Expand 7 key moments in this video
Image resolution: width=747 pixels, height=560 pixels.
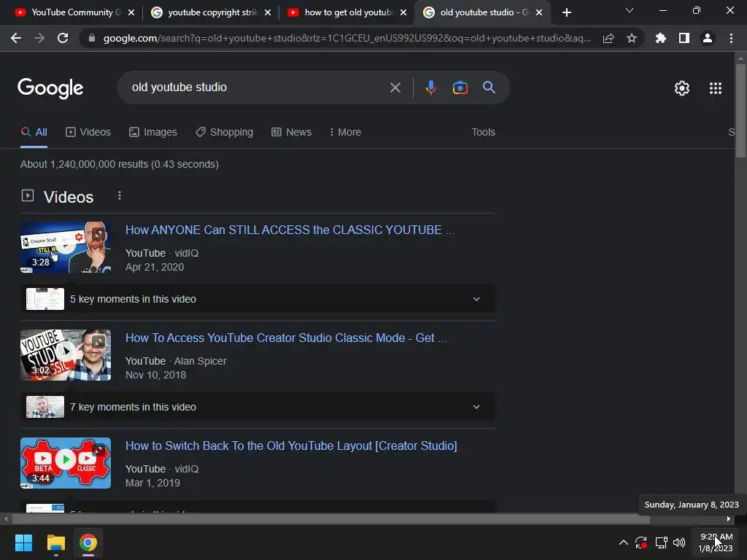pyautogui.click(x=258, y=407)
